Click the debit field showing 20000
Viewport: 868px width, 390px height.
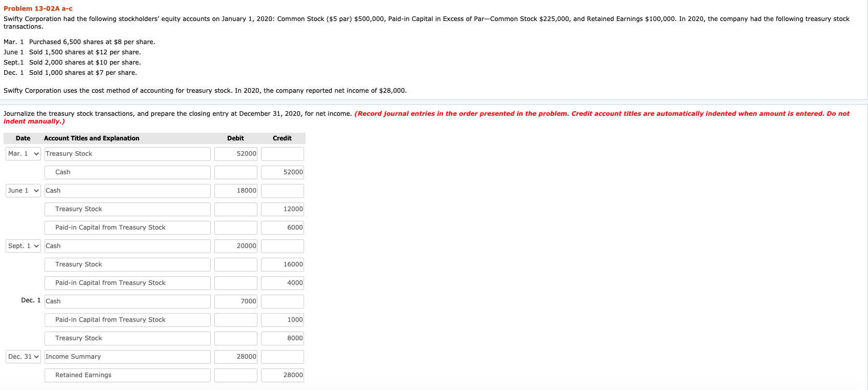tap(236, 246)
